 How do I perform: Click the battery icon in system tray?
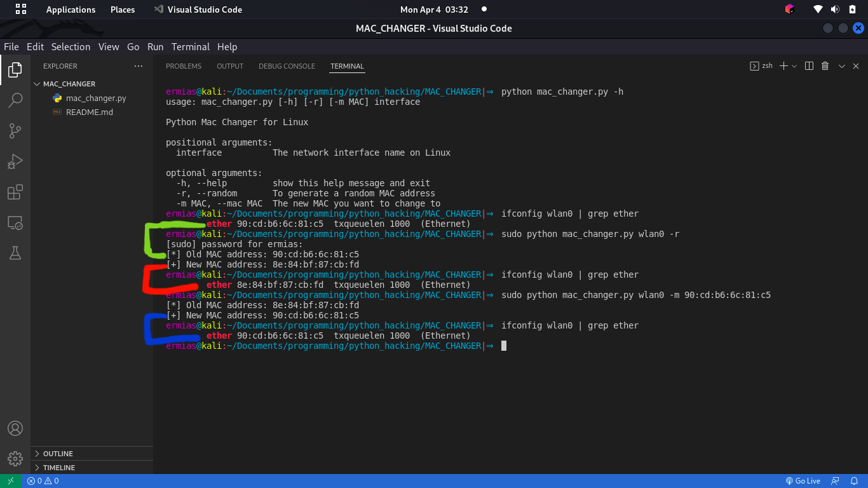coord(852,10)
